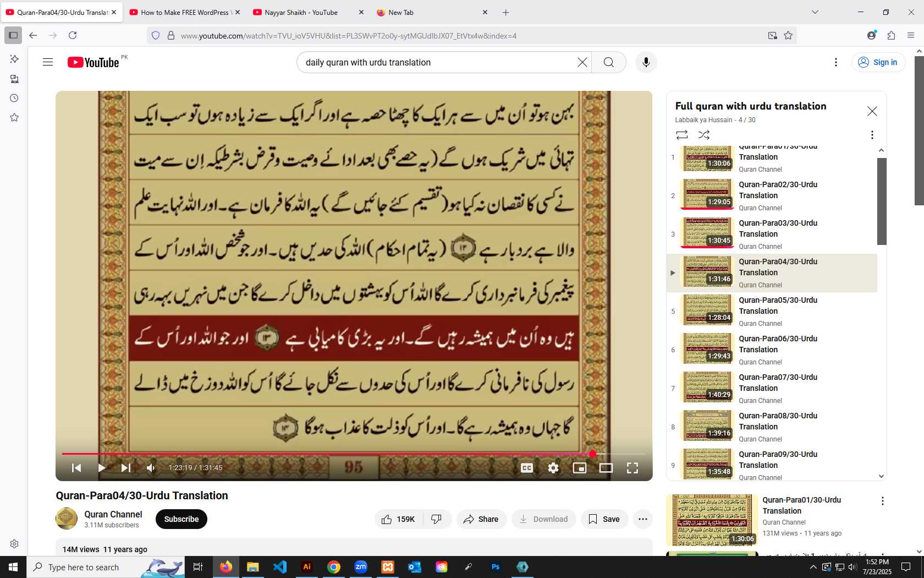Open Quran-Para06/30 playlist thumbnail
The width and height of the screenshot is (924, 578).
coord(707,348)
